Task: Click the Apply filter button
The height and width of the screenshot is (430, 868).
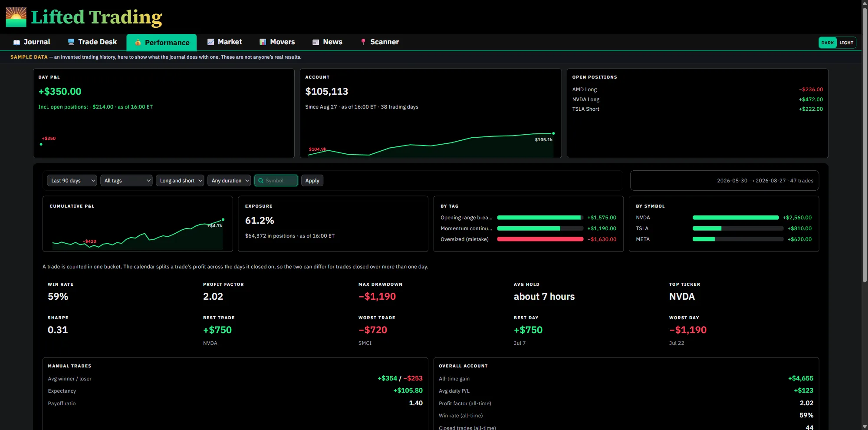Action: 312,181
